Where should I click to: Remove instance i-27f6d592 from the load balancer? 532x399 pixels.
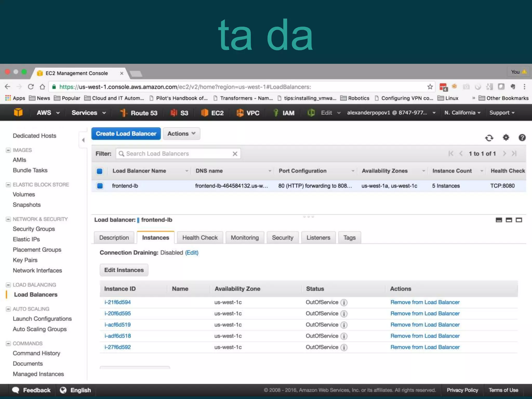click(x=425, y=347)
